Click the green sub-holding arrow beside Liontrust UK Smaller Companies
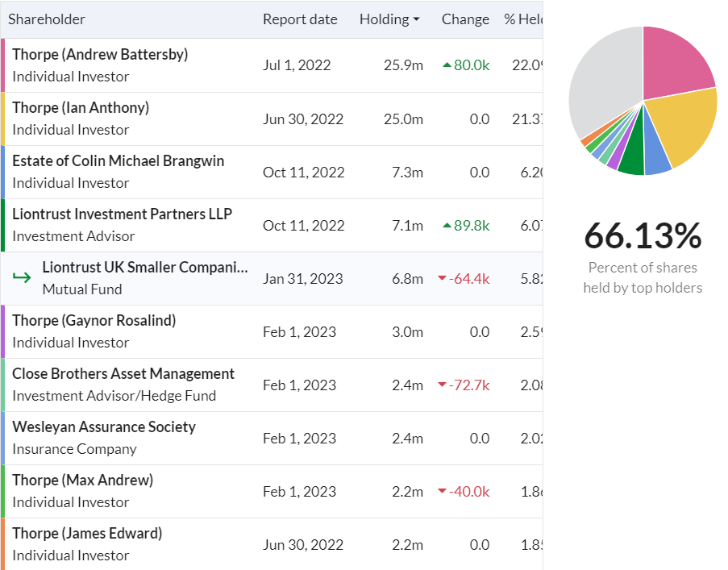This screenshot has width=728, height=570. click(22, 277)
